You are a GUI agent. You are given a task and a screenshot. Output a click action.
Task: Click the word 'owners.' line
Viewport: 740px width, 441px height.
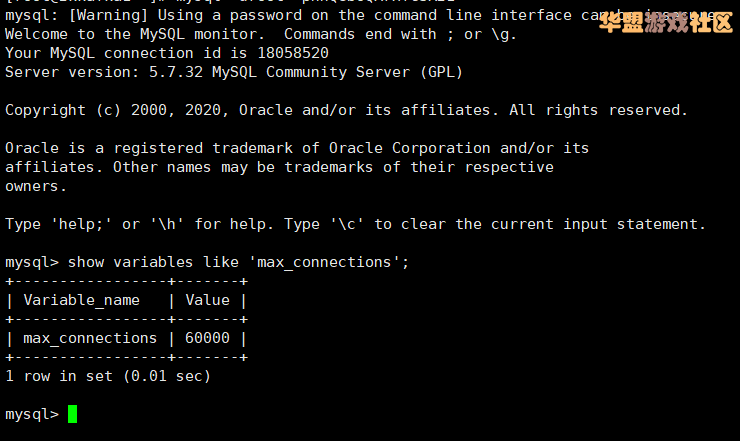(x=36, y=187)
